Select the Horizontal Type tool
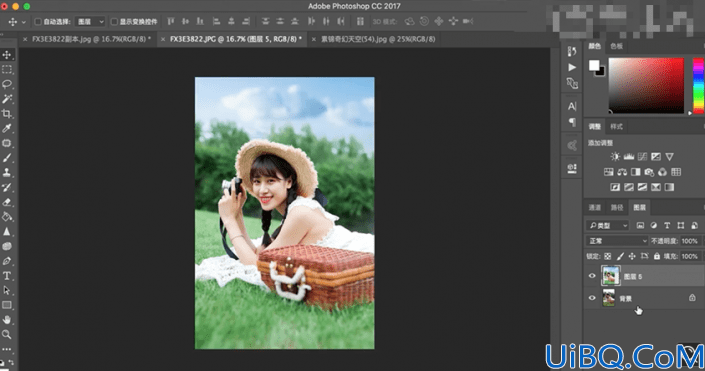The width and height of the screenshot is (705, 371). 7,276
